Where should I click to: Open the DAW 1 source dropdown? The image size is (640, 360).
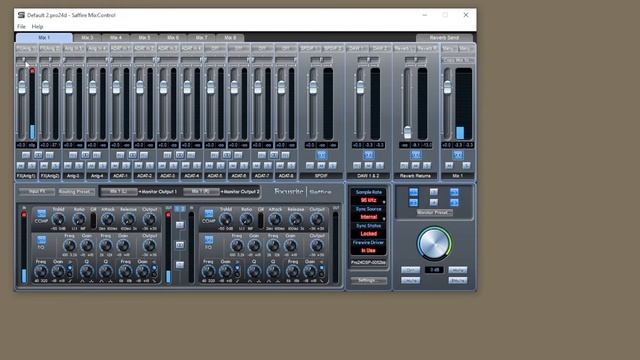click(357, 49)
